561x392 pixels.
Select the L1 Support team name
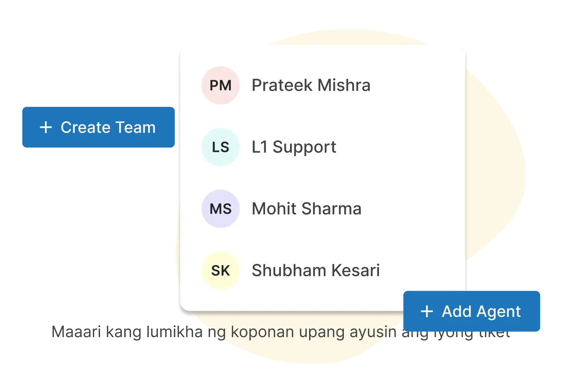(x=294, y=147)
